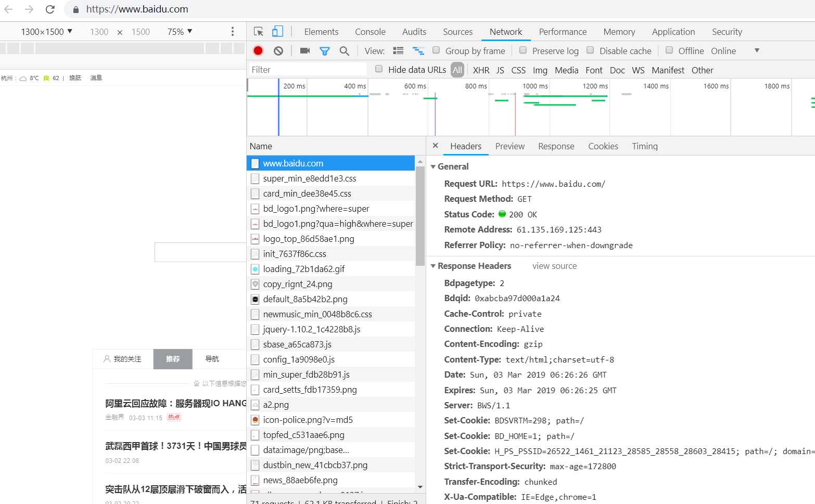Click the Baidu search input box

(x=200, y=252)
